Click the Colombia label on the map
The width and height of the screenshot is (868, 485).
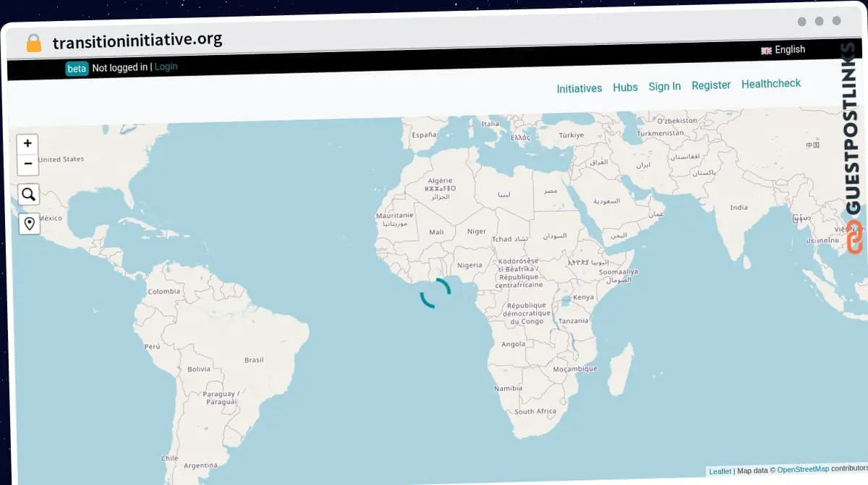163,292
